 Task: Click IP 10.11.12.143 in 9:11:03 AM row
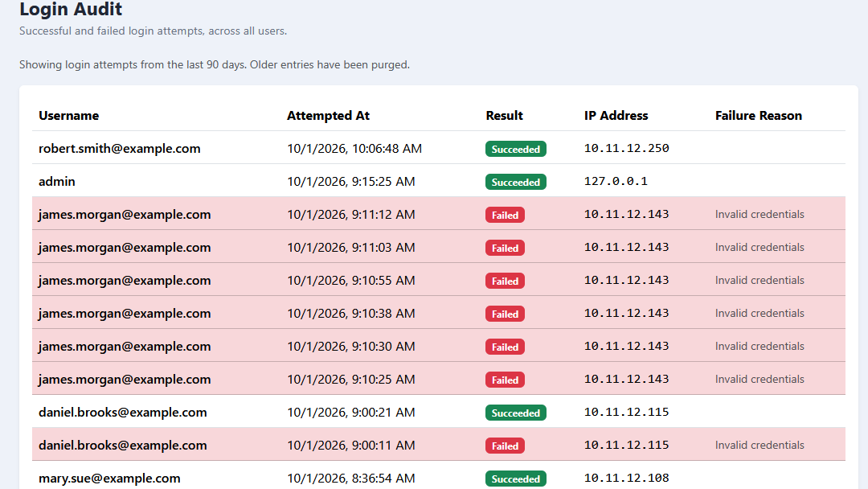point(627,247)
